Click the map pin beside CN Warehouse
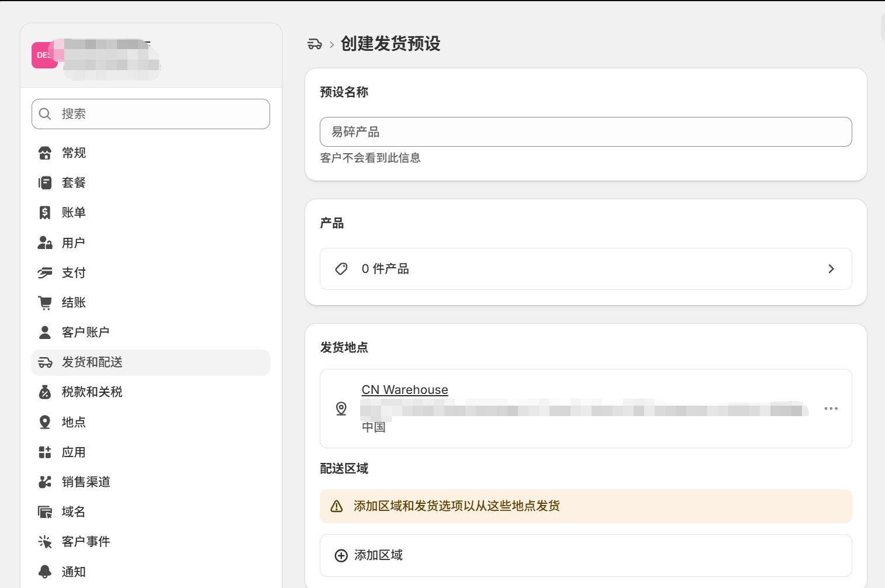885x588 pixels. click(x=341, y=409)
